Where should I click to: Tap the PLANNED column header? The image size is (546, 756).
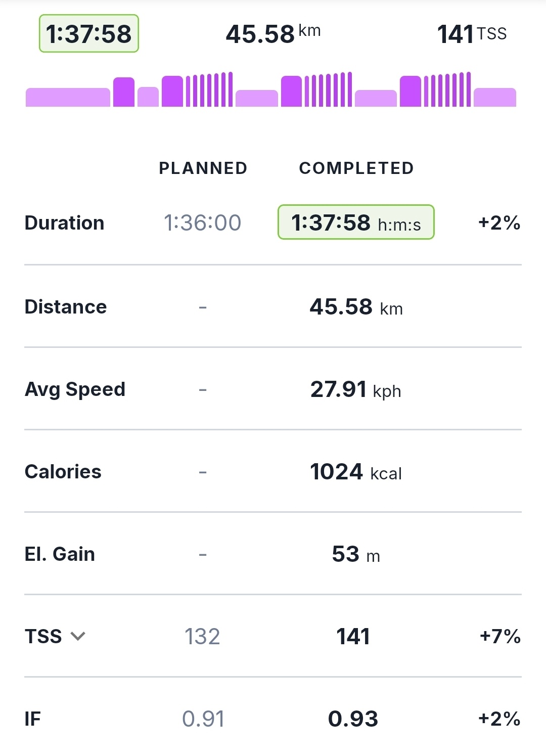click(203, 168)
